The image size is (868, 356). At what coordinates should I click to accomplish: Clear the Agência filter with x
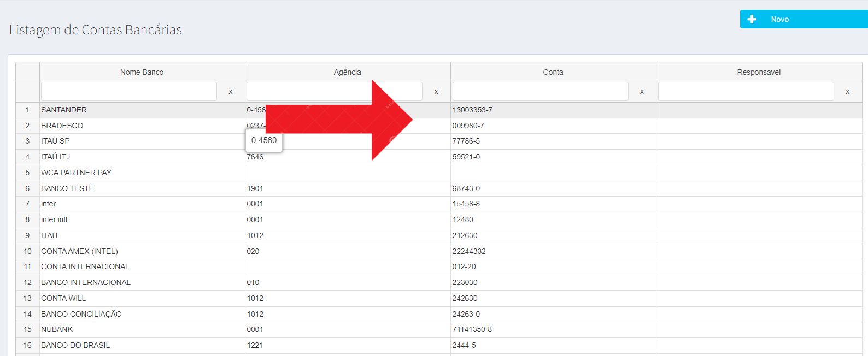coord(436,92)
